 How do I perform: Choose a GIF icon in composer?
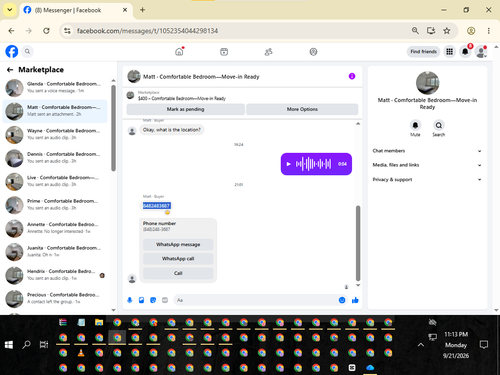(165, 300)
